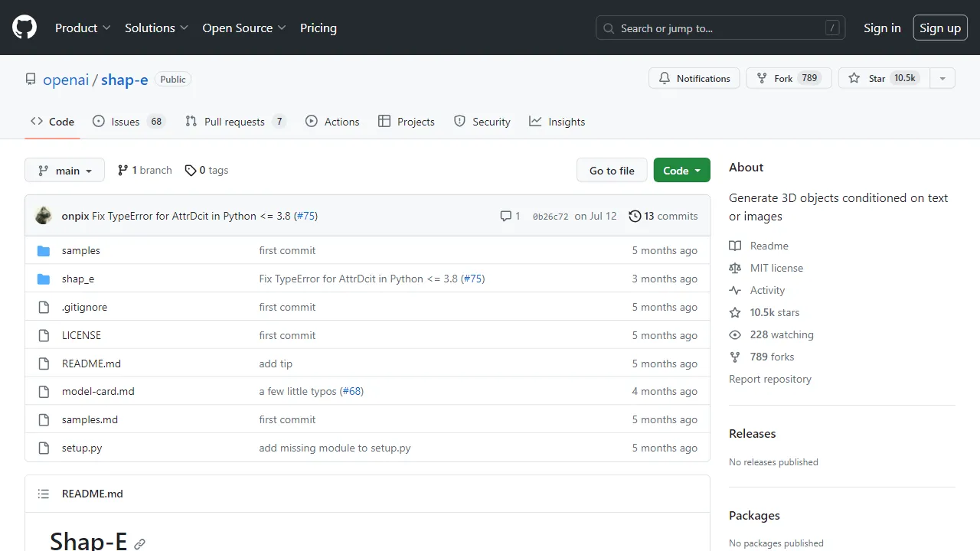Click the commit hash 0b26c72
Viewport: 980px width, 551px height.
click(550, 217)
